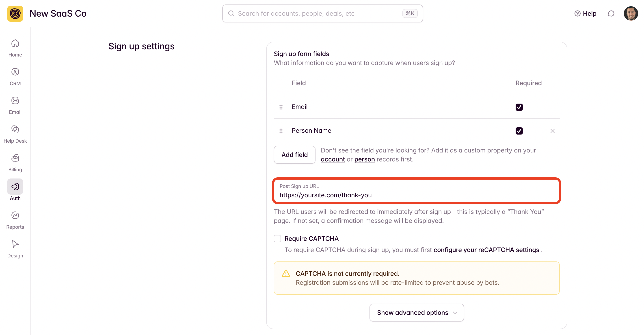The image size is (644, 335).
Task: Uncheck Required for Email field
Action: coord(519,107)
